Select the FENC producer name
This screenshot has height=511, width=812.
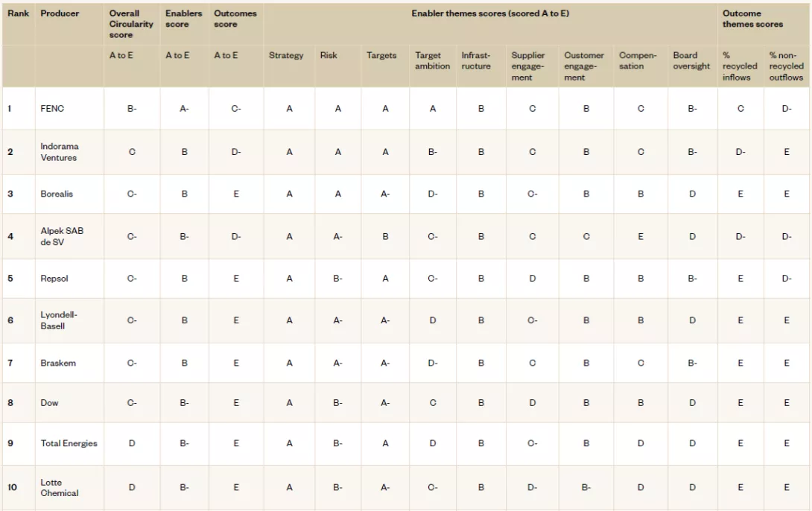[52, 109]
